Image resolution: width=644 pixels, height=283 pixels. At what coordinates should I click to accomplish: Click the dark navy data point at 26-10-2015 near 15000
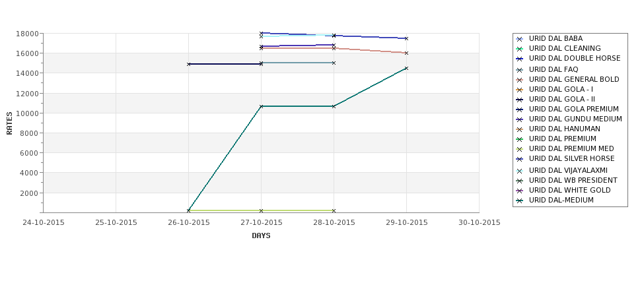tap(188, 64)
